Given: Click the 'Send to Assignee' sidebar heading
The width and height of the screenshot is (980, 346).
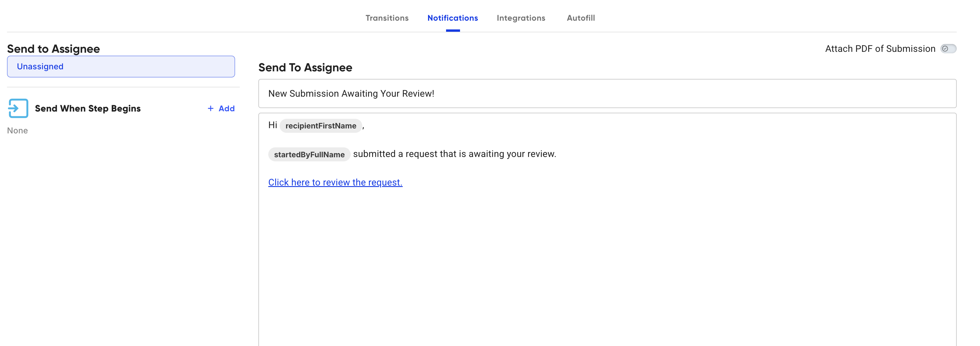Looking at the screenshot, I should point(54,49).
